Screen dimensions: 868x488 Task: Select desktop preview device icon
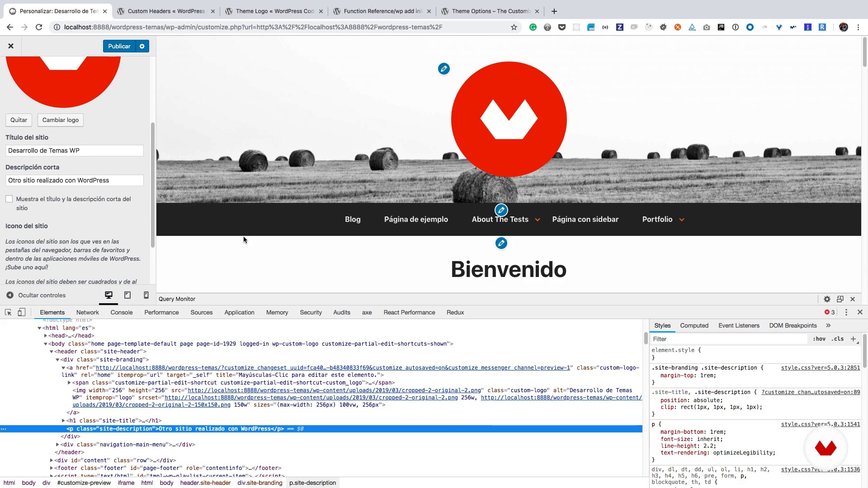point(108,295)
